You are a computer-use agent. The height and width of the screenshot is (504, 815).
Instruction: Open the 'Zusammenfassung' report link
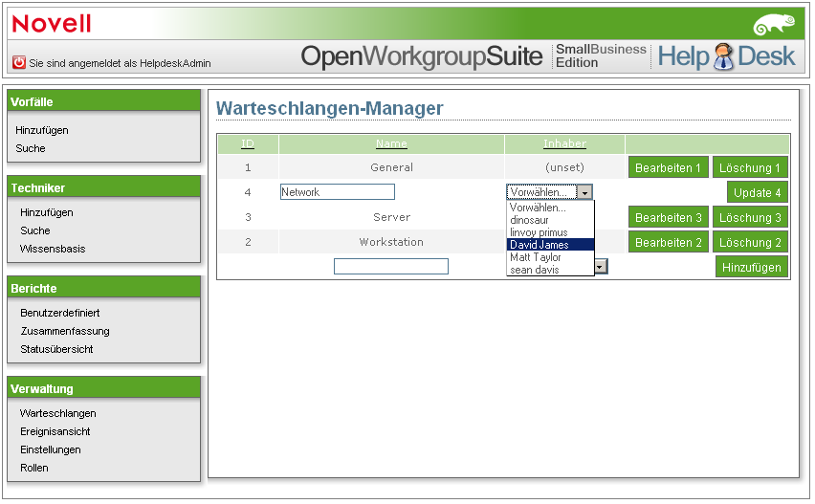click(x=65, y=331)
